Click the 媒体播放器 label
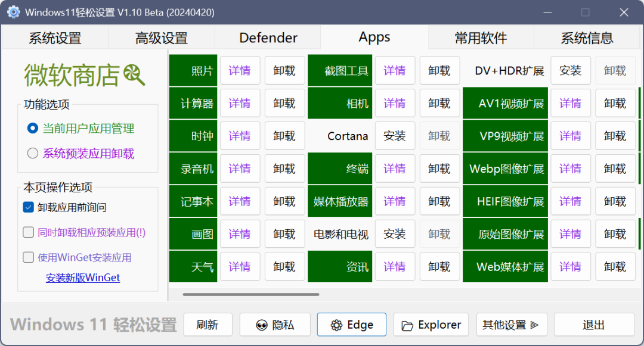Screen dimensions: 644x346 tap(340, 201)
